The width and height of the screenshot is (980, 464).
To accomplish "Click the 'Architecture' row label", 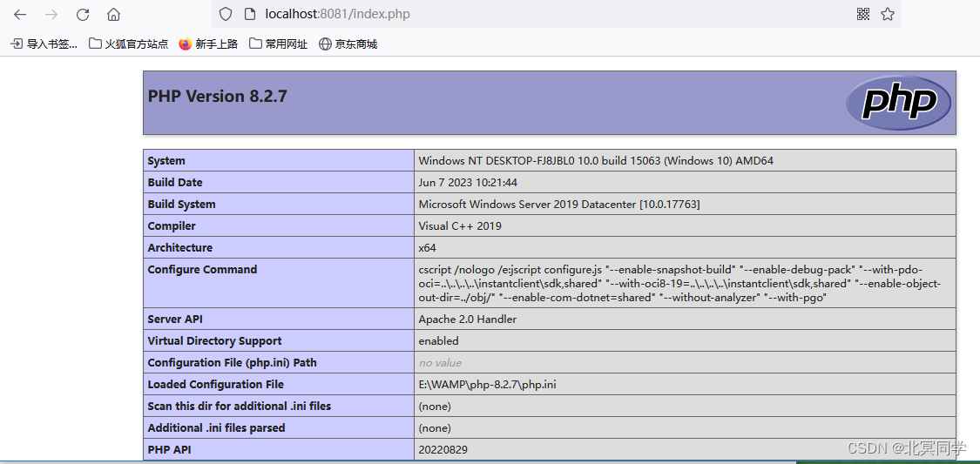I will coord(180,247).
